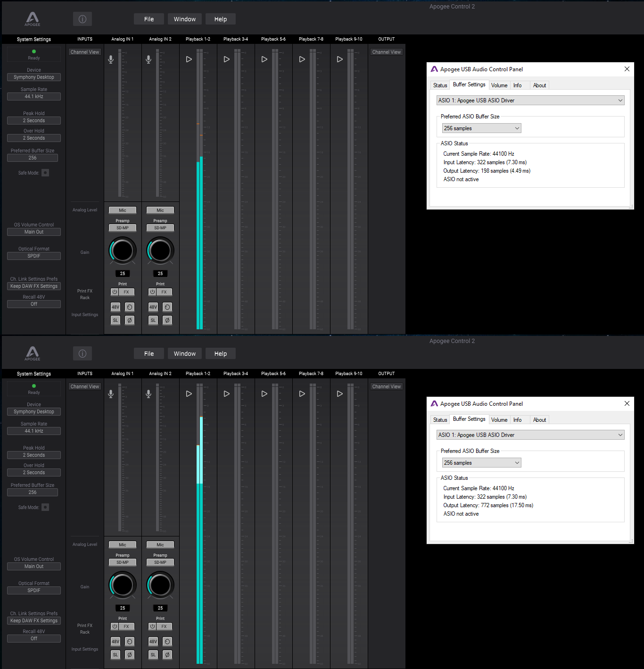Image resolution: width=644 pixels, height=669 pixels.
Task: Click the Analog IN 1 circular link icon in the top window
Action: pyautogui.click(x=130, y=307)
